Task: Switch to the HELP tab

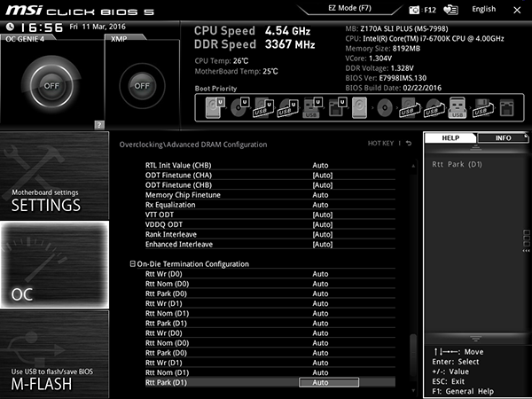Action: pyautogui.click(x=450, y=137)
